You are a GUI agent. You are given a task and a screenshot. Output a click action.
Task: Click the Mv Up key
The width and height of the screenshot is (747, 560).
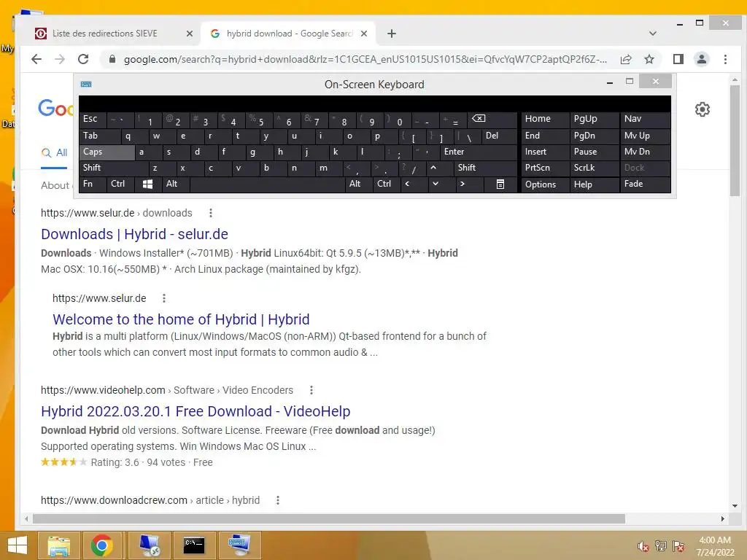click(x=645, y=136)
